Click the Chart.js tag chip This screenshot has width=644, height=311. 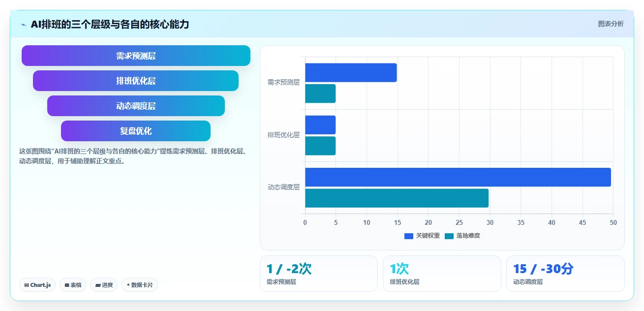point(37,285)
